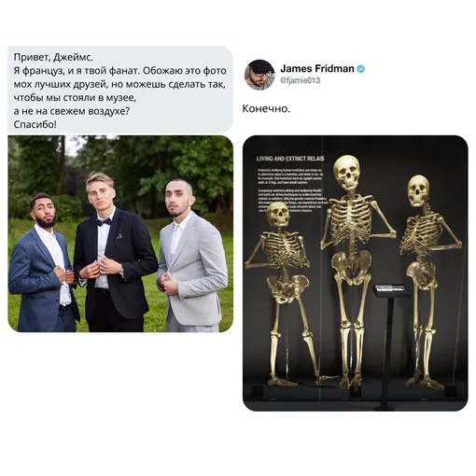Click the wristwatch on the middle man

pyautogui.click(x=121, y=273)
